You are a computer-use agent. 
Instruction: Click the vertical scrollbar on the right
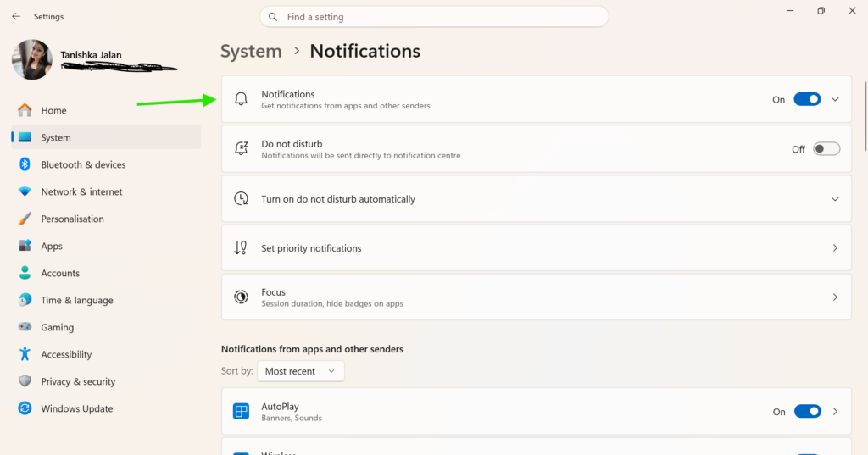coord(865,116)
